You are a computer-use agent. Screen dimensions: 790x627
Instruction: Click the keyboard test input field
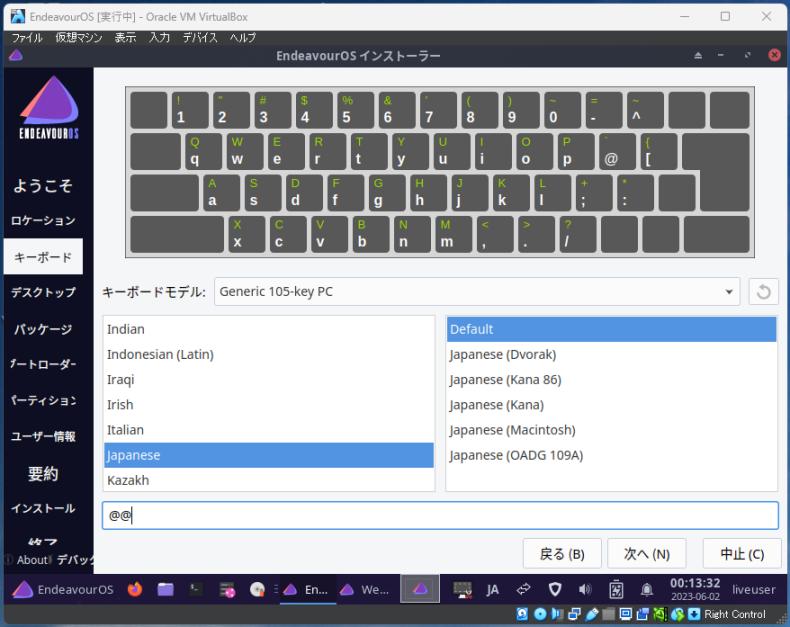click(x=440, y=516)
